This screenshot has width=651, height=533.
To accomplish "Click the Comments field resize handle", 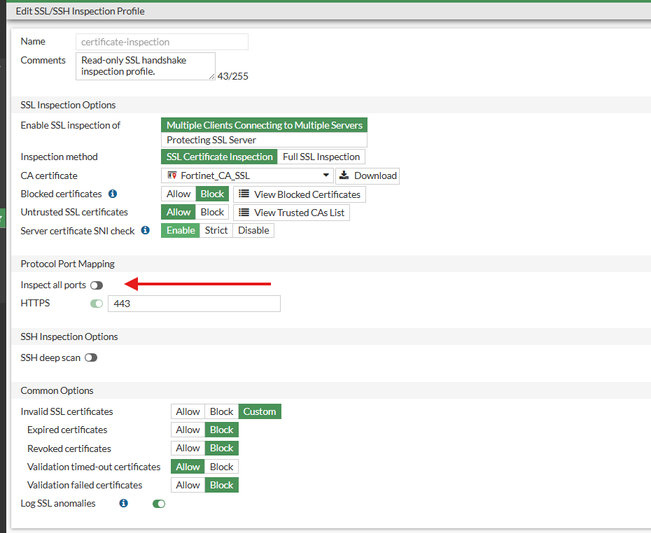I will tap(212, 76).
